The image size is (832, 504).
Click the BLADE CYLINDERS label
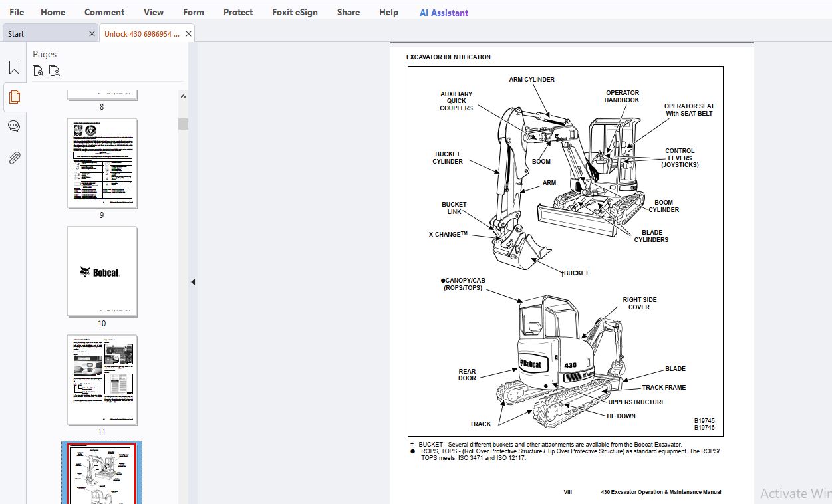click(x=651, y=236)
